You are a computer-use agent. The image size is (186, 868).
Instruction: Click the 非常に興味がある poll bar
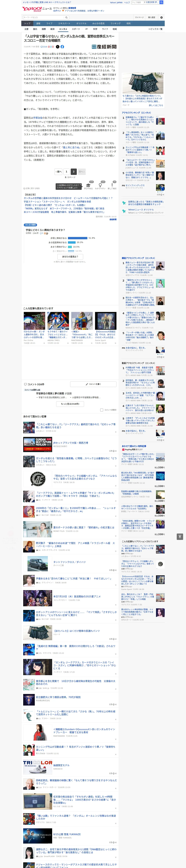point(78,238)
